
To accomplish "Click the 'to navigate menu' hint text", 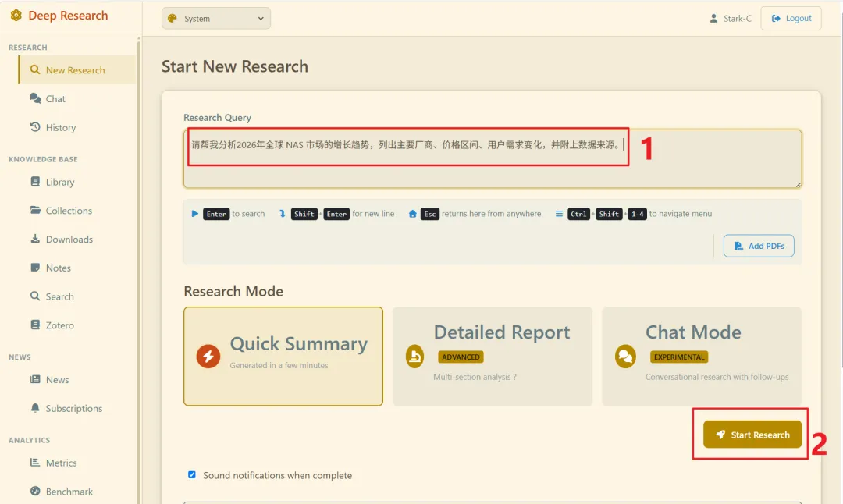I will point(680,213).
